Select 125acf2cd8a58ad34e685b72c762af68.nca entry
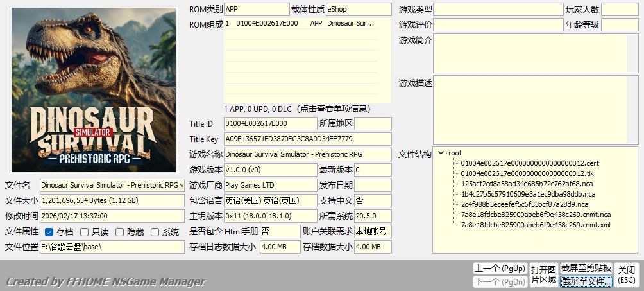Screen dimensions: 644x291 pyautogui.click(x=527, y=184)
